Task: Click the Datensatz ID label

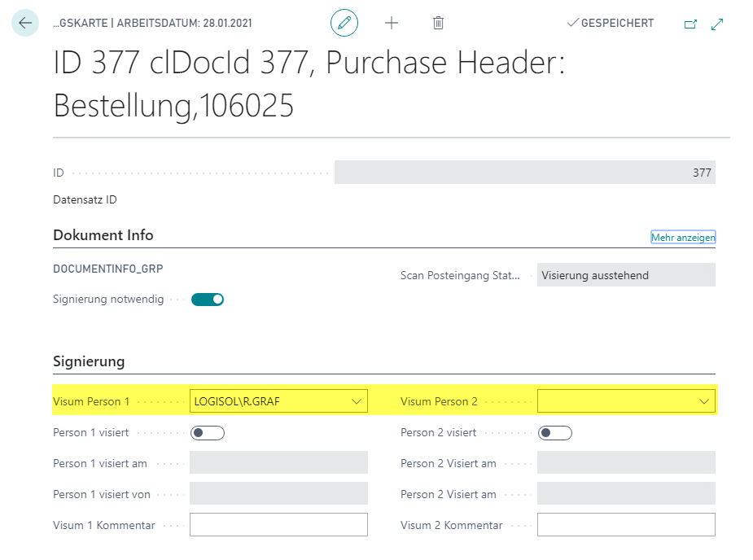Action: (85, 199)
